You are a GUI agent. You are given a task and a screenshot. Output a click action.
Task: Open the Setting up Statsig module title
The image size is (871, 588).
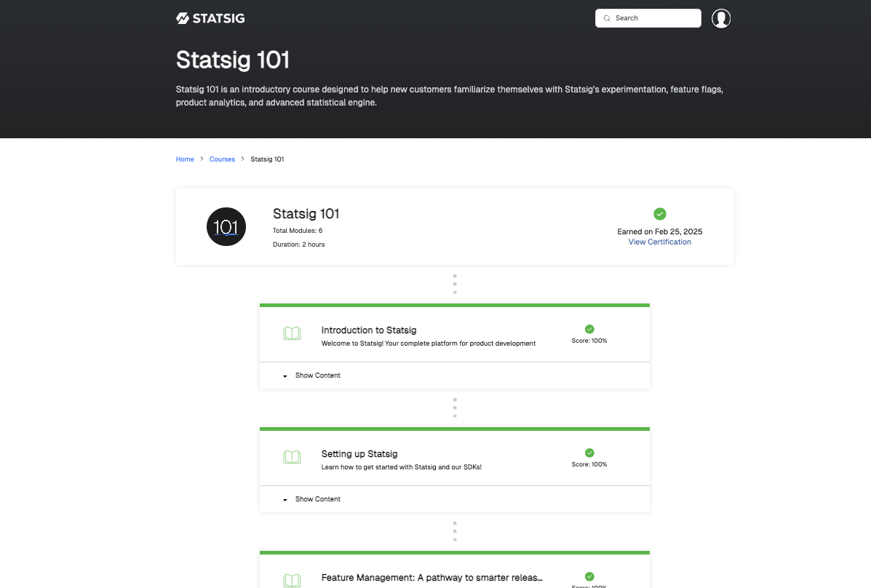click(359, 454)
